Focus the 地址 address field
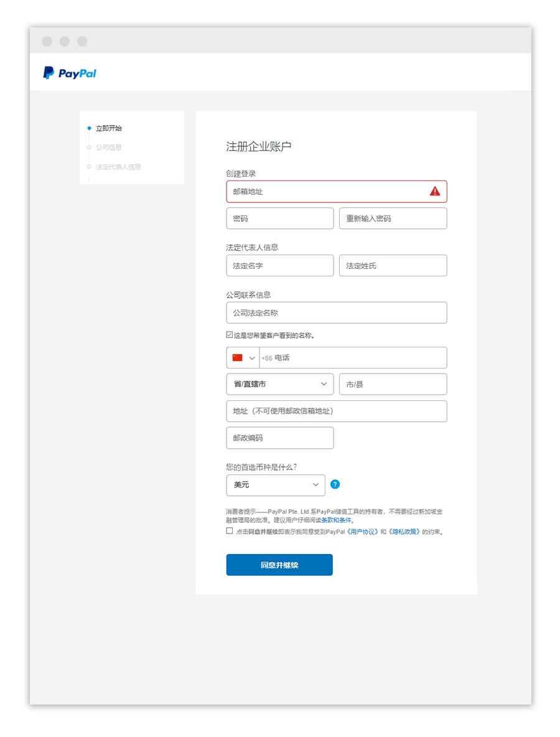Image resolution: width=560 pixels, height=737 pixels. tap(337, 411)
